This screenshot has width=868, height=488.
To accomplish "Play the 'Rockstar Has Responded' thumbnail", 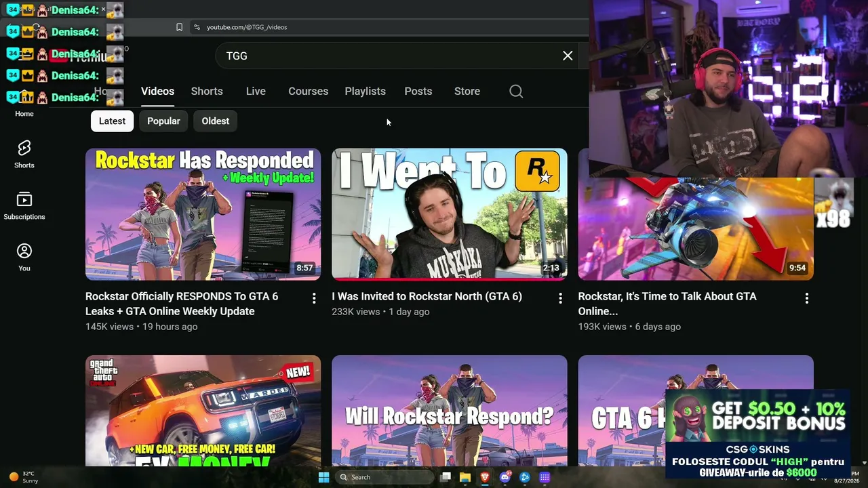I will click(203, 214).
